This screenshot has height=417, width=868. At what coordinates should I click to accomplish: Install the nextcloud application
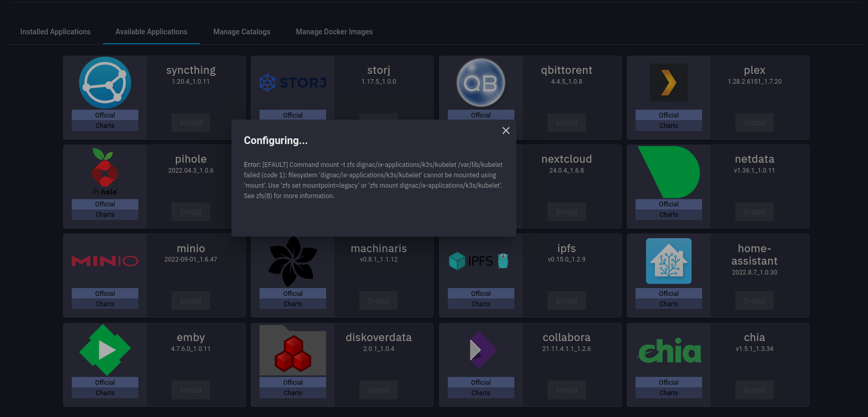(566, 212)
